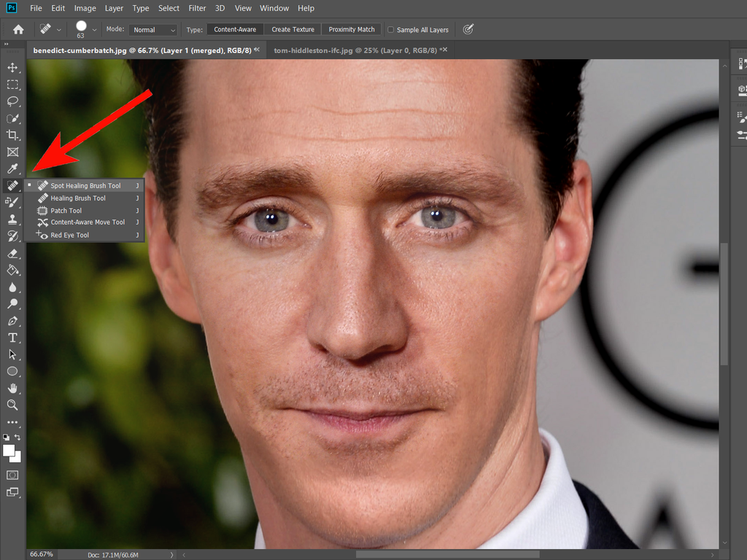
Task: Open the View menu
Action: (x=243, y=8)
